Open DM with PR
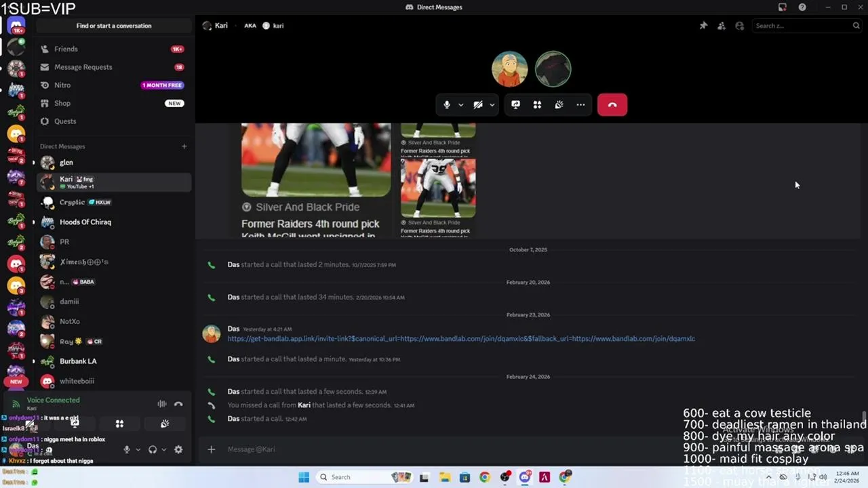Image resolution: width=868 pixels, height=488 pixels. coord(113,241)
